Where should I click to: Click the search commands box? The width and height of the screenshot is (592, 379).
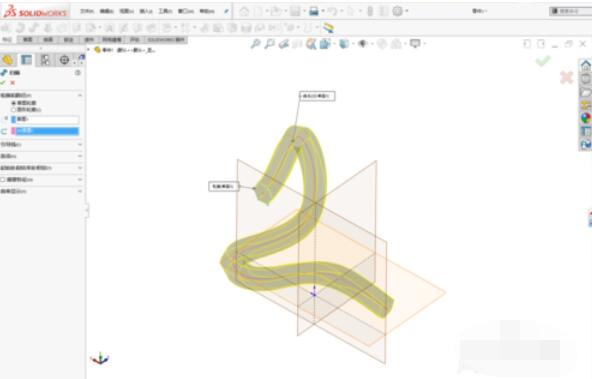[571, 11]
